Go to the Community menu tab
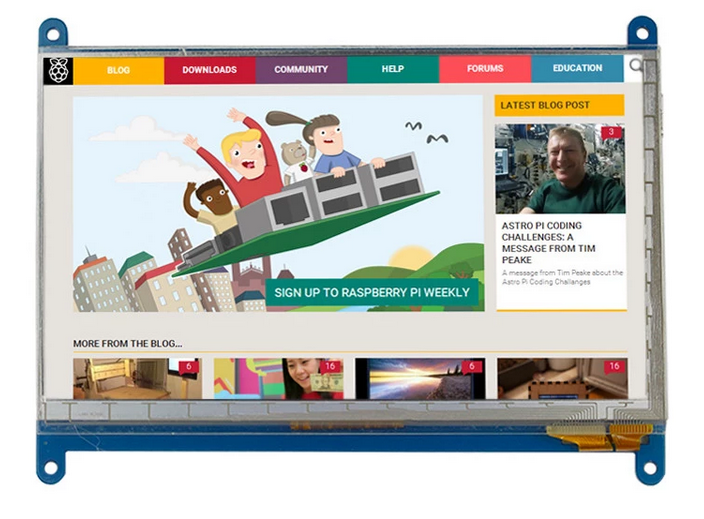 (301, 69)
